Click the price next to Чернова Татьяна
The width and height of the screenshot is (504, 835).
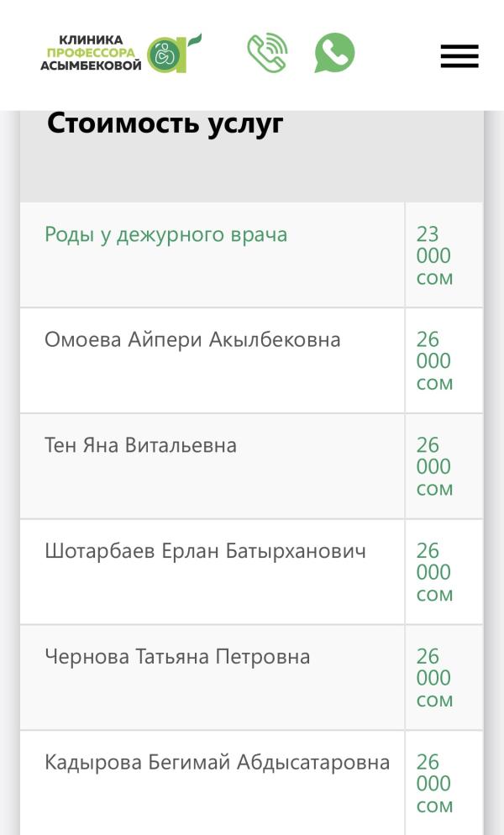pyautogui.click(x=434, y=677)
